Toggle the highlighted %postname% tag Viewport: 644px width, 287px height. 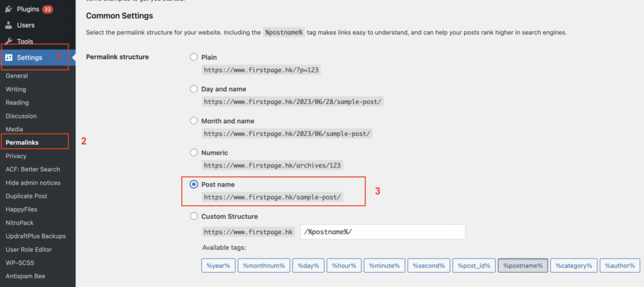pyautogui.click(x=523, y=266)
